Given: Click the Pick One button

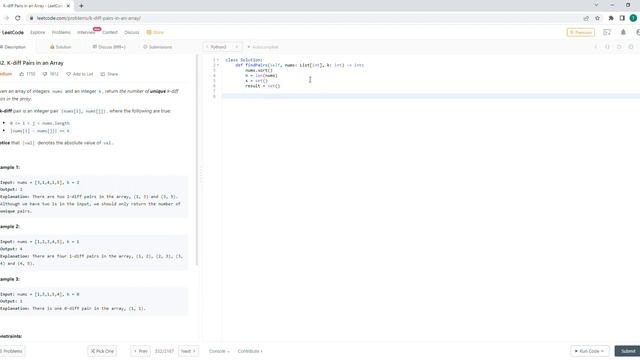Looking at the screenshot, I should 102,351.
